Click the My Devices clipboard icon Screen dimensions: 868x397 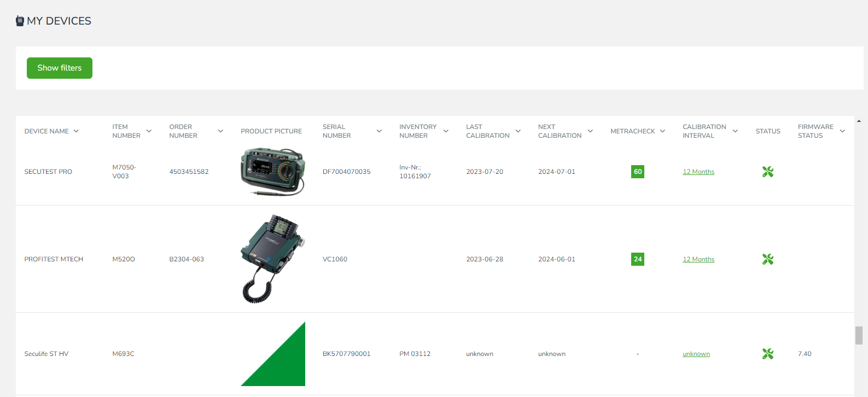coord(20,21)
